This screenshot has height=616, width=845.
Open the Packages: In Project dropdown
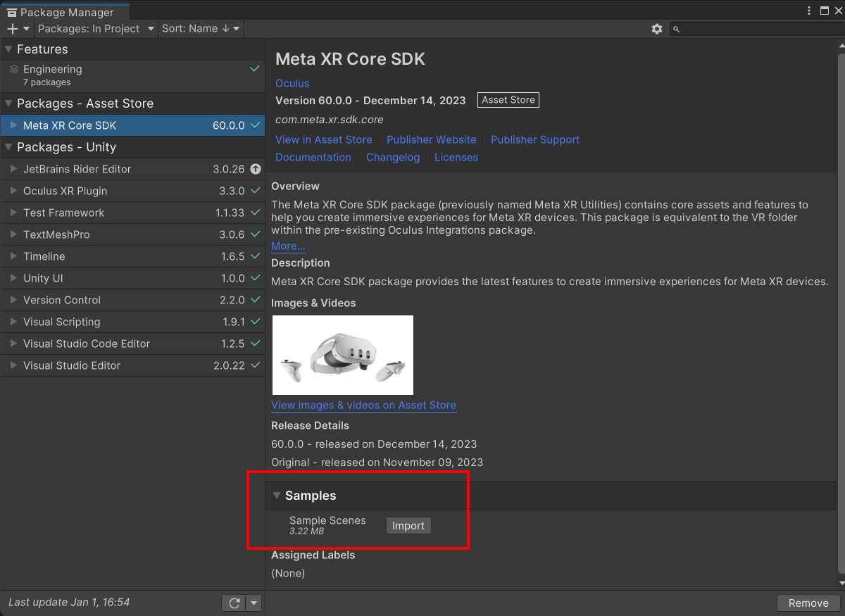click(97, 29)
